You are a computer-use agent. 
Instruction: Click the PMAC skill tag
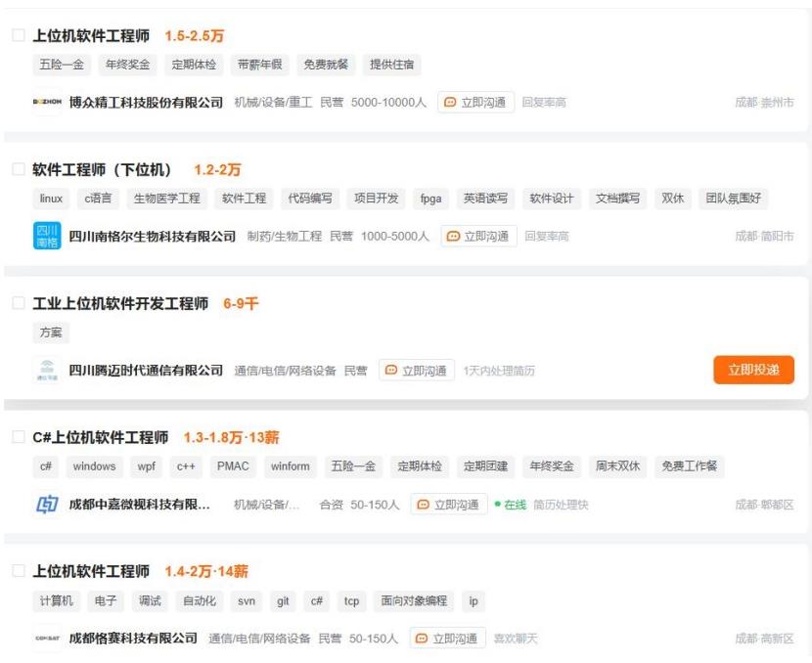[x=233, y=466]
